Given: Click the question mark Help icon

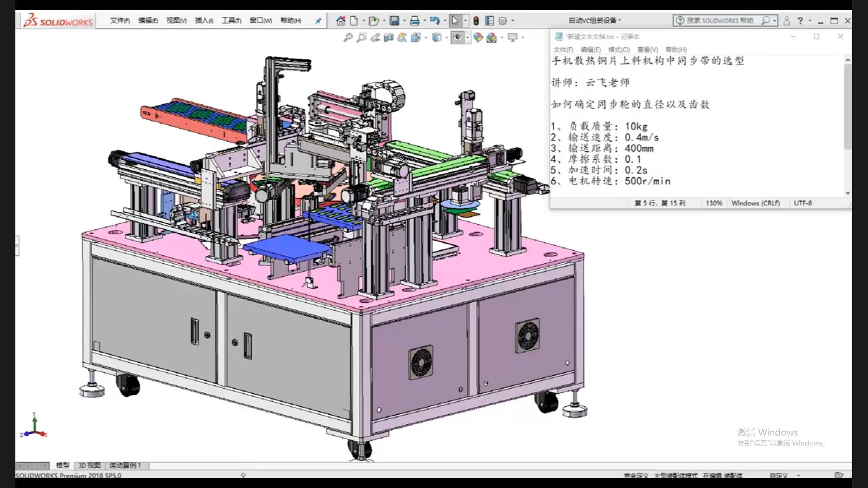Looking at the screenshot, I should pos(800,20).
